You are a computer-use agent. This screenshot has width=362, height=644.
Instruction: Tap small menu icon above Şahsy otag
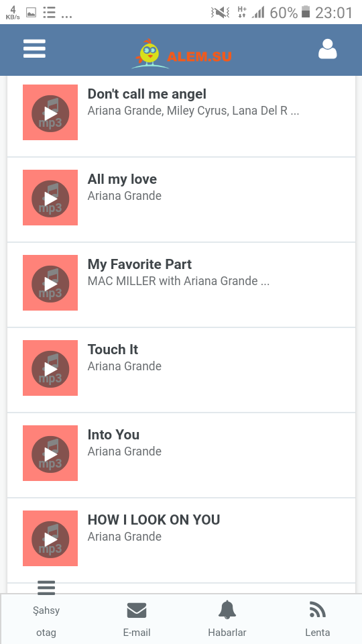point(46,588)
